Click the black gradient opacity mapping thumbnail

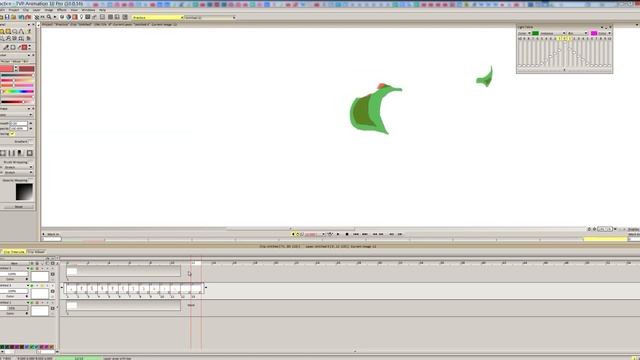coord(24,192)
